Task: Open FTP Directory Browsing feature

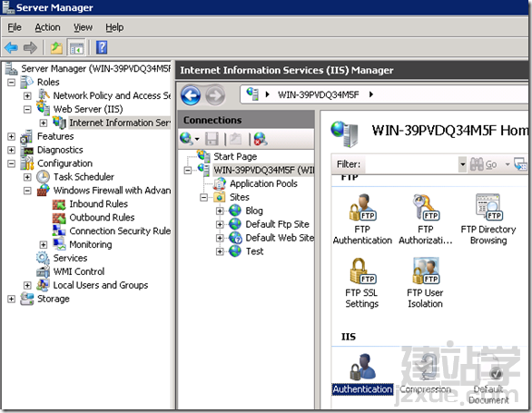Action: (x=488, y=219)
